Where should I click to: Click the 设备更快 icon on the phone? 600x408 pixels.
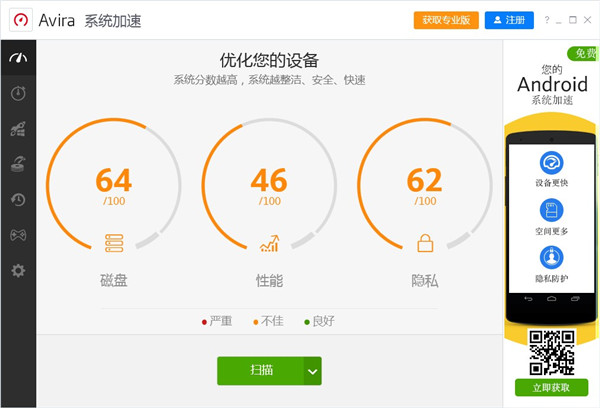(551, 163)
